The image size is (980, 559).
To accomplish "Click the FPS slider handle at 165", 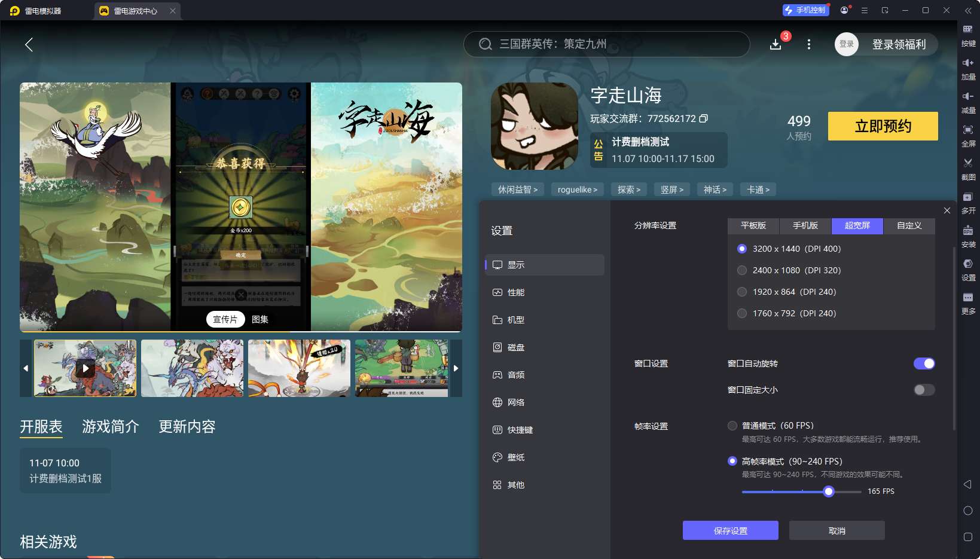I will pyautogui.click(x=829, y=491).
